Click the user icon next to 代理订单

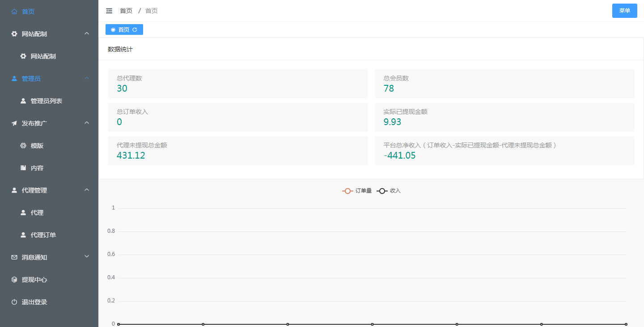[x=23, y=235]
